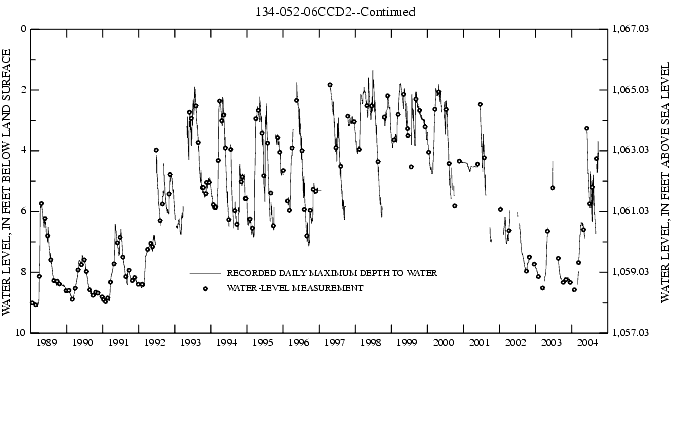Click the left axis value 8
Viewport: 673px width, 424px height.
coord(24,272)
